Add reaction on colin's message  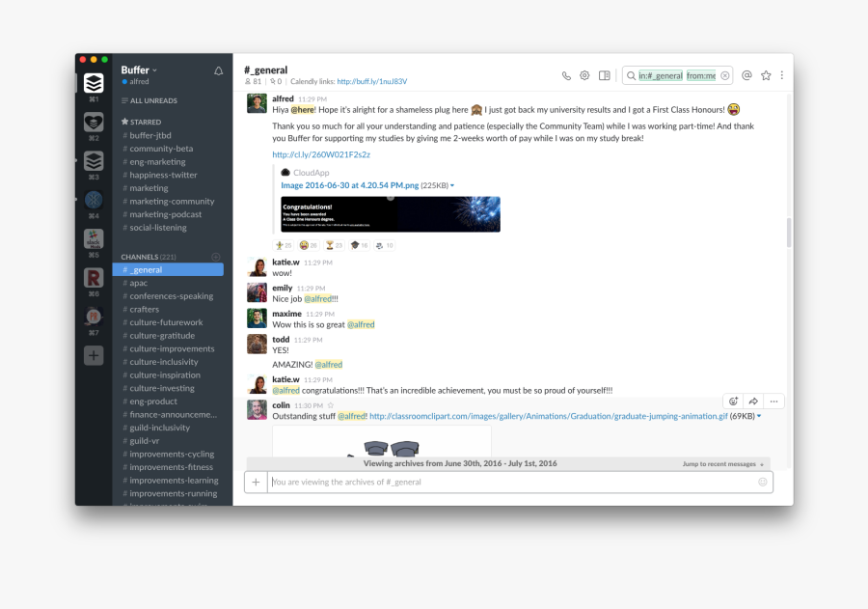733,401
